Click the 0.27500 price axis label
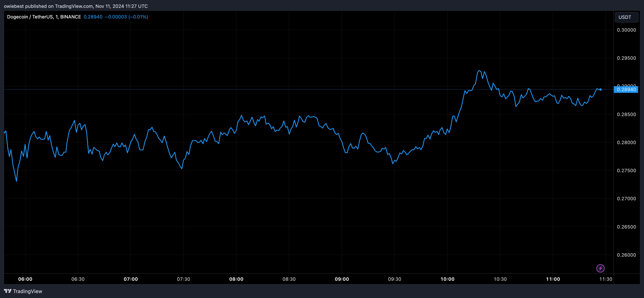 point(626,171)
